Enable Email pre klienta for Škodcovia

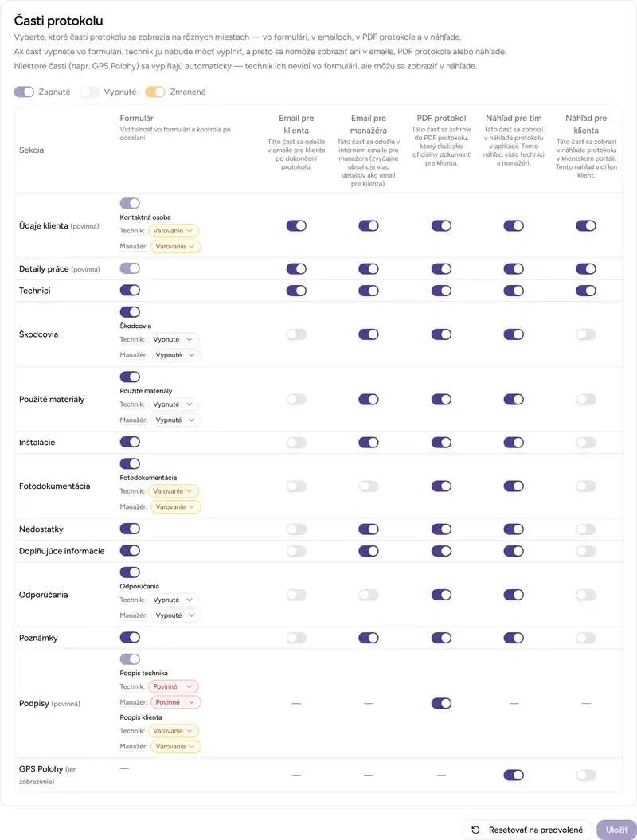coord(296,334)
